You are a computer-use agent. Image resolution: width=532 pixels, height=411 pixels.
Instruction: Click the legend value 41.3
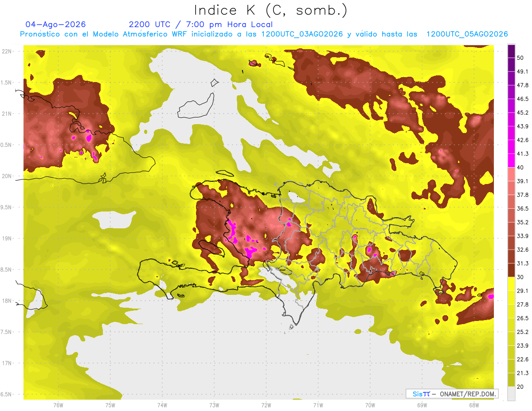point(523,154)
